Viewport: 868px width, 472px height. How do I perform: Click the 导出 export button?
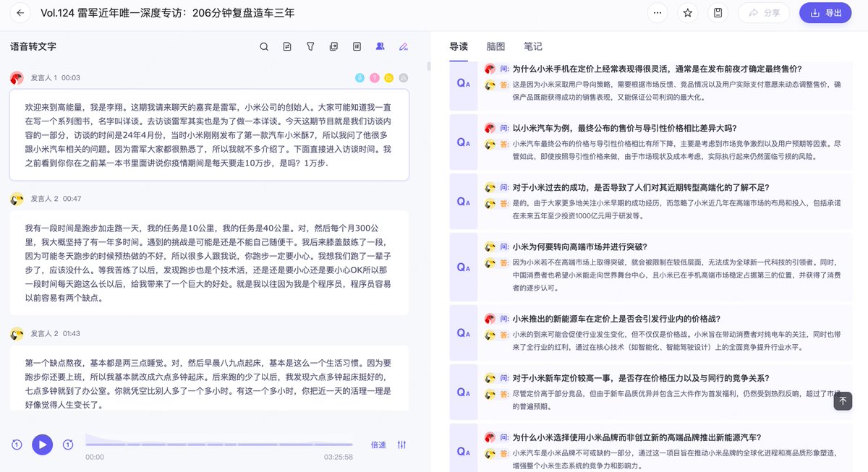click(x=825, y=13)
